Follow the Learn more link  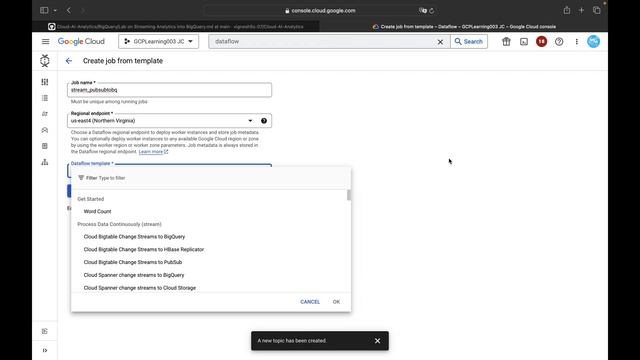[153, 152]
